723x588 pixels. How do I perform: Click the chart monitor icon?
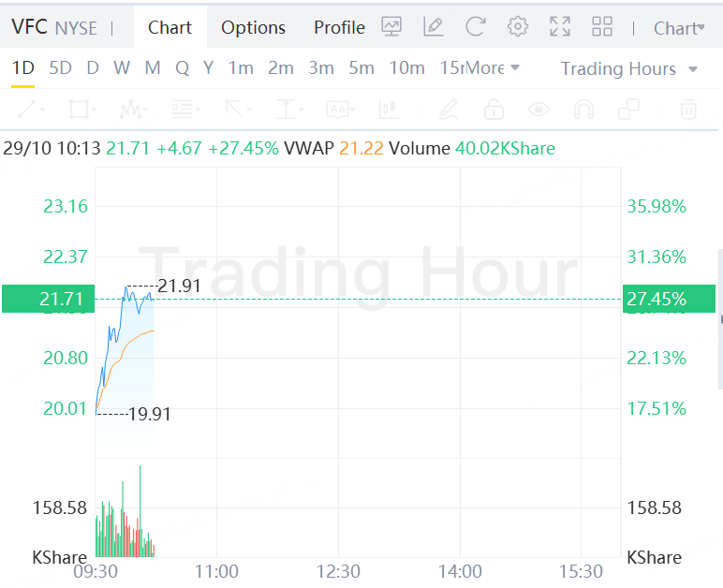[x=391, y=27]
